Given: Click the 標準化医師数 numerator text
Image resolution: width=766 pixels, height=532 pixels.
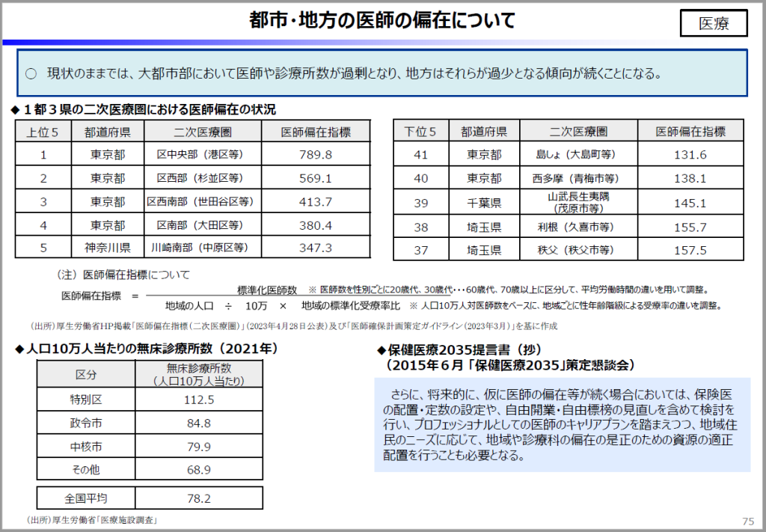Looking at the screenshot, I should (267, 290).
